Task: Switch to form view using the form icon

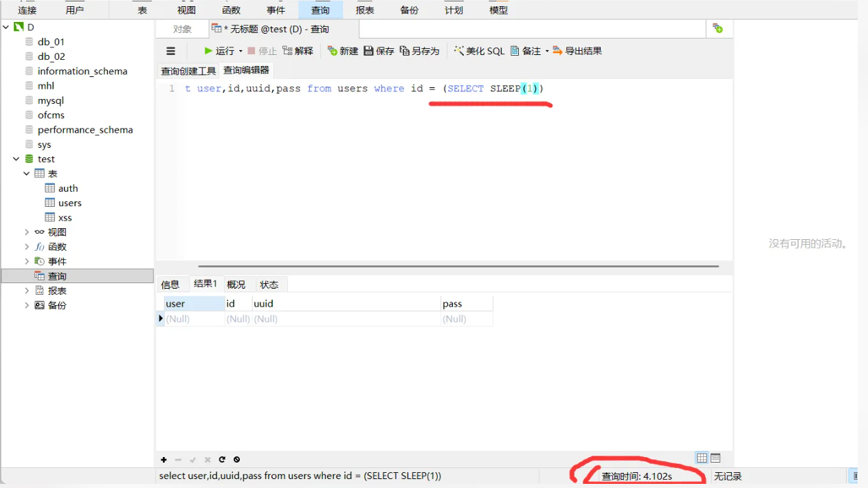Action: tap(715, 457)
